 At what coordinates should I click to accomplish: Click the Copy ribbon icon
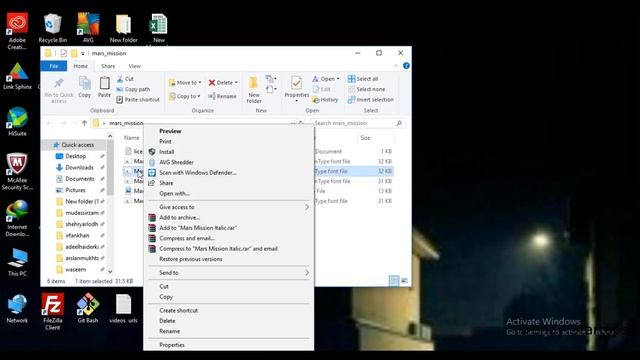pos(84,87)
